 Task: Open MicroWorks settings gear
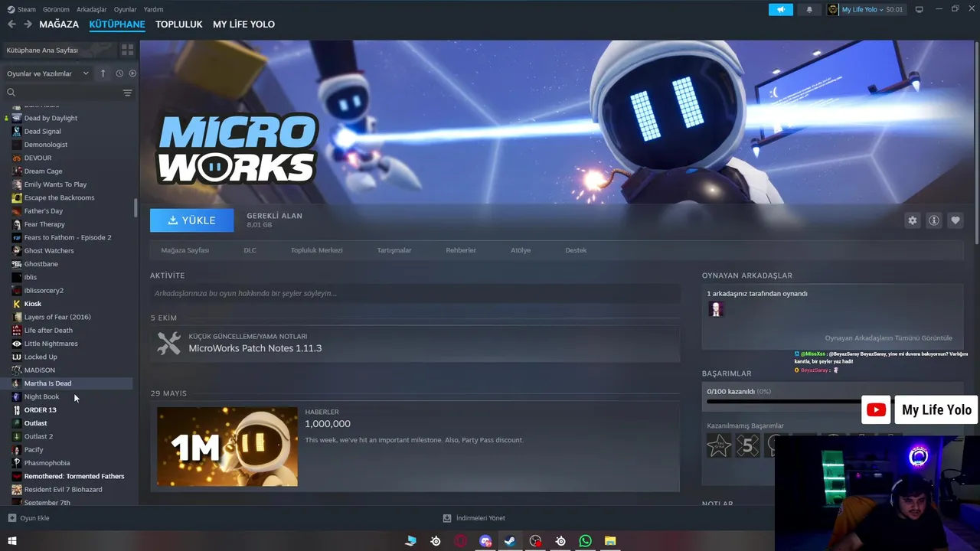(x=912, y=220)
